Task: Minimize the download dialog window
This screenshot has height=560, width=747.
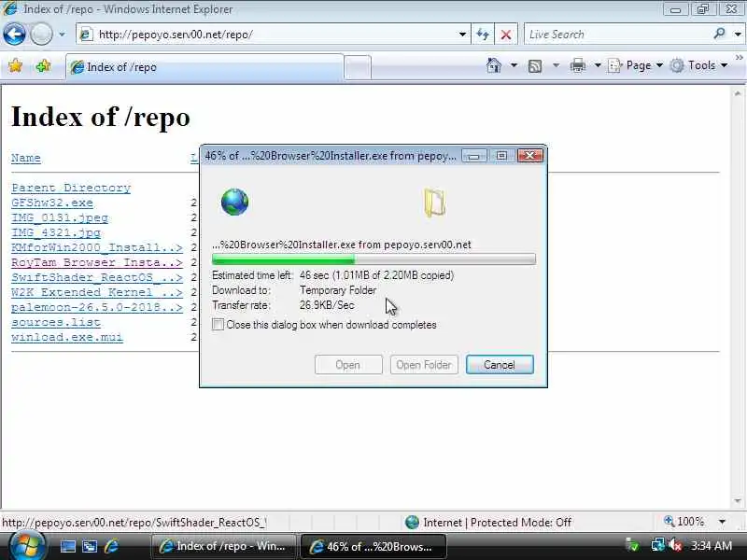Action: 473,156
